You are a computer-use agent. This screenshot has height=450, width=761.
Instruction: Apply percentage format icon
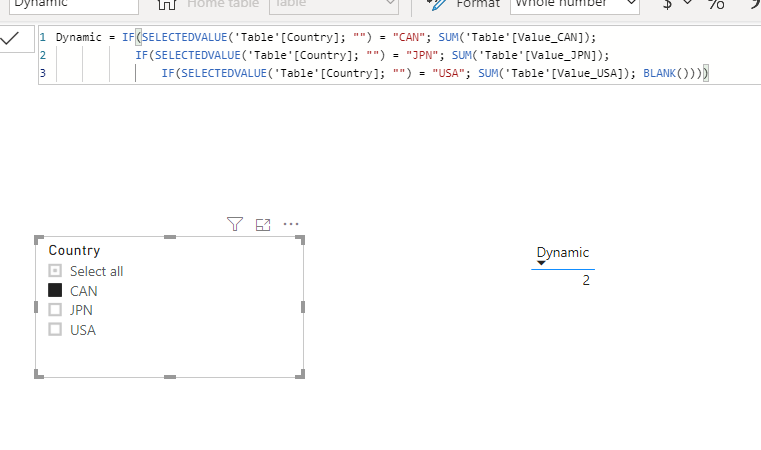click(716, 4)
